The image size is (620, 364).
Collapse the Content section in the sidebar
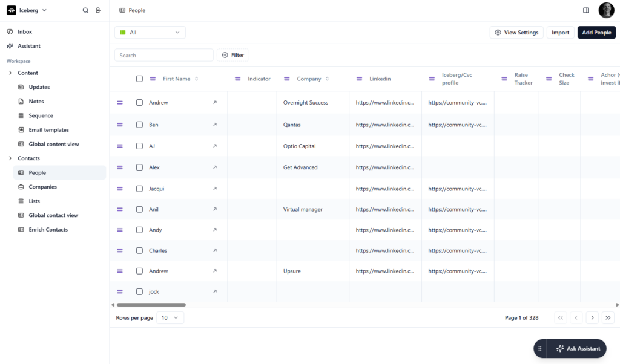click(x=10, y=73)
